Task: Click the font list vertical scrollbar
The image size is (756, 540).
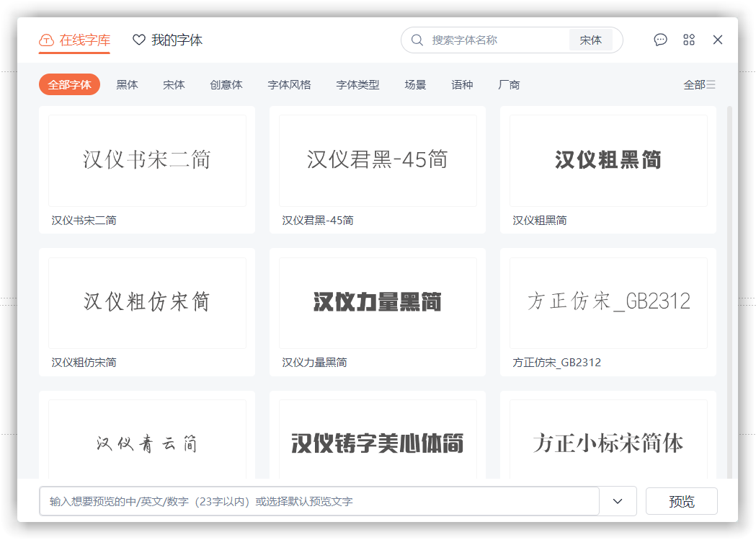Action: (729, 292)
